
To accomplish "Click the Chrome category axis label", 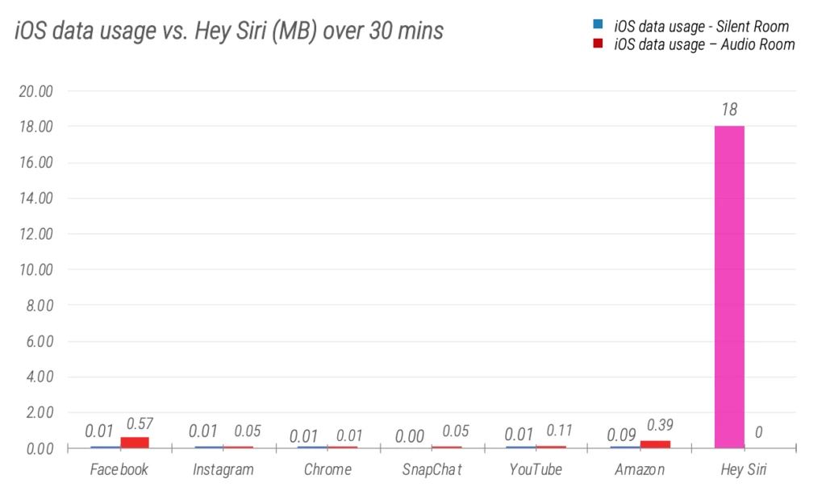I will click(x=327, y=469).
